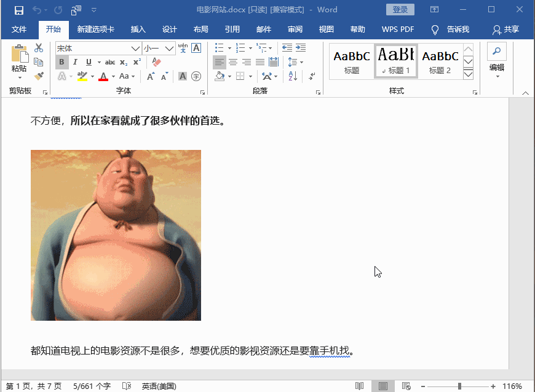Click the Undo arrow icon

coord(36,10)
